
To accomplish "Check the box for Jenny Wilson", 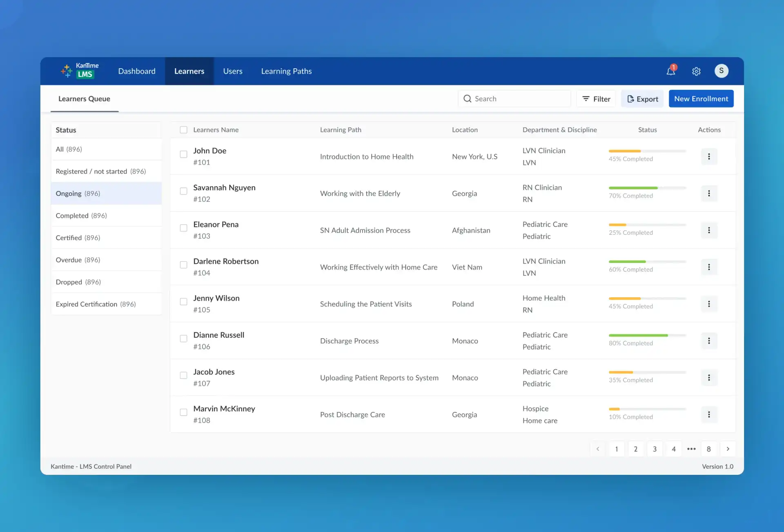I will (184, 302).
